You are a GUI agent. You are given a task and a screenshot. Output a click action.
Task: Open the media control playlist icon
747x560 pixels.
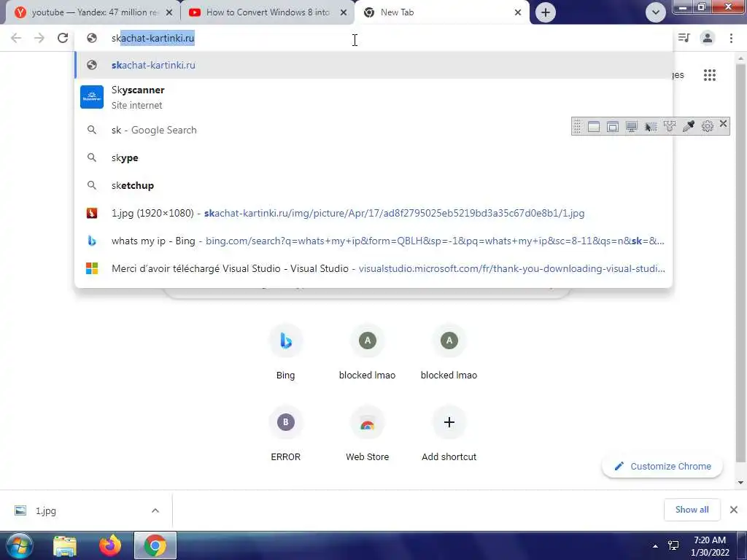[684, 38]
